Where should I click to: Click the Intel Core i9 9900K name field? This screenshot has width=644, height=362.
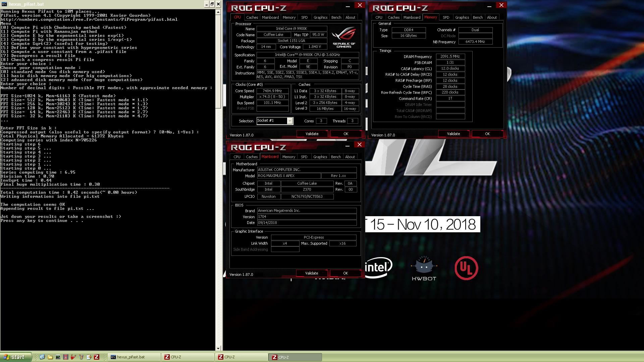(292, 29)
